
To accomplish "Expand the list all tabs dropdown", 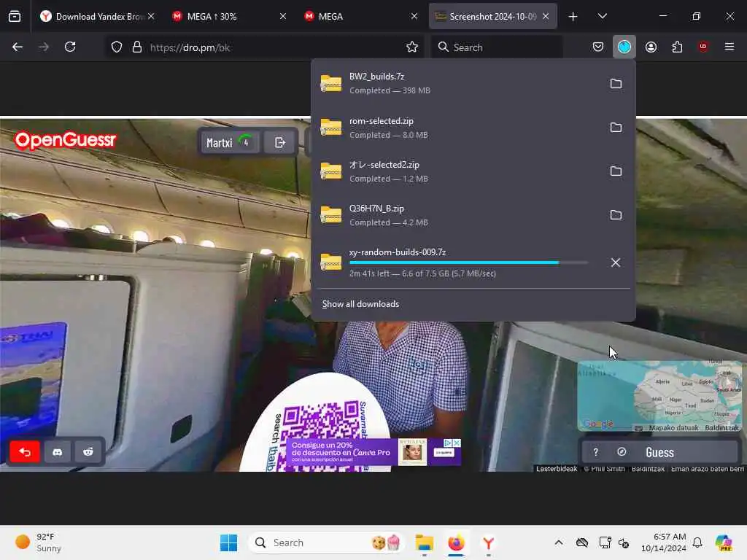I will (x=602, y=17).
